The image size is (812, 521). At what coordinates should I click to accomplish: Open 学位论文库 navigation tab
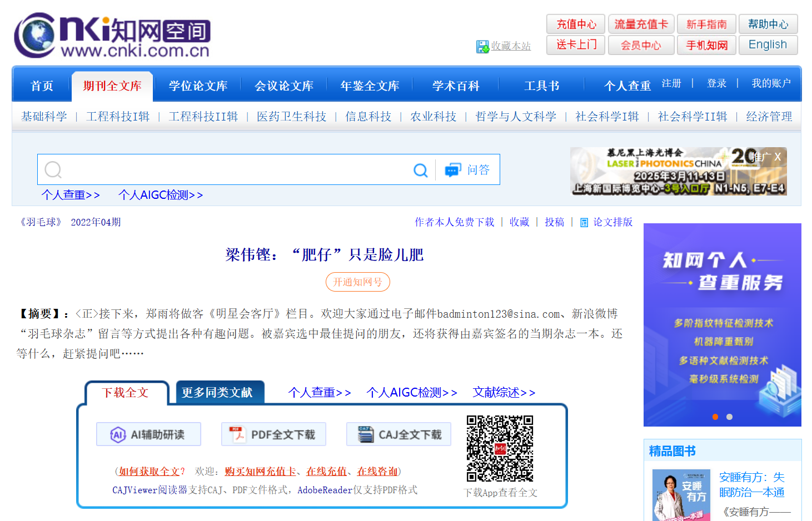tap(198, 86)
